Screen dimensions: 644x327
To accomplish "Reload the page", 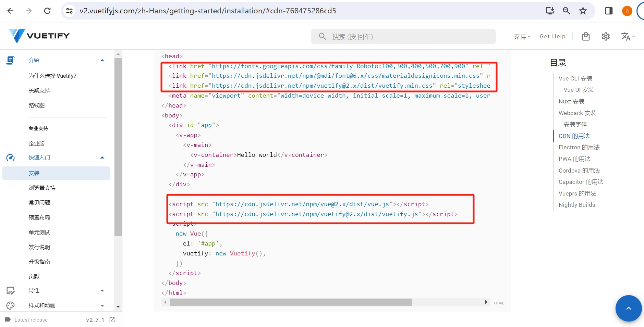I will pos(47,11).
